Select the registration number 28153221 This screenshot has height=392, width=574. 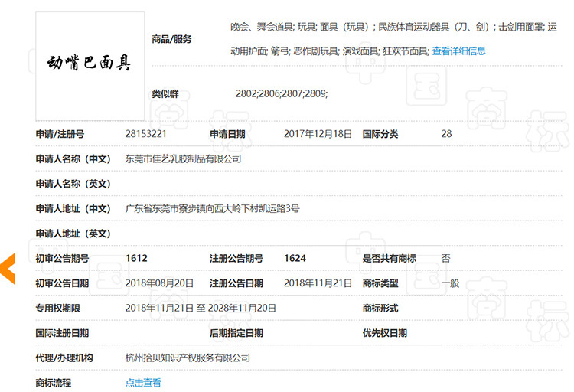tap(147, 134)
